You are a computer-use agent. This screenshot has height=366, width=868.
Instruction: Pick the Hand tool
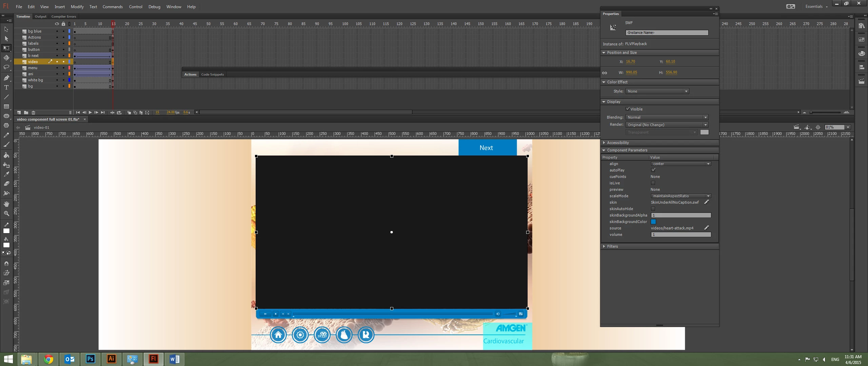coord(6,204)
